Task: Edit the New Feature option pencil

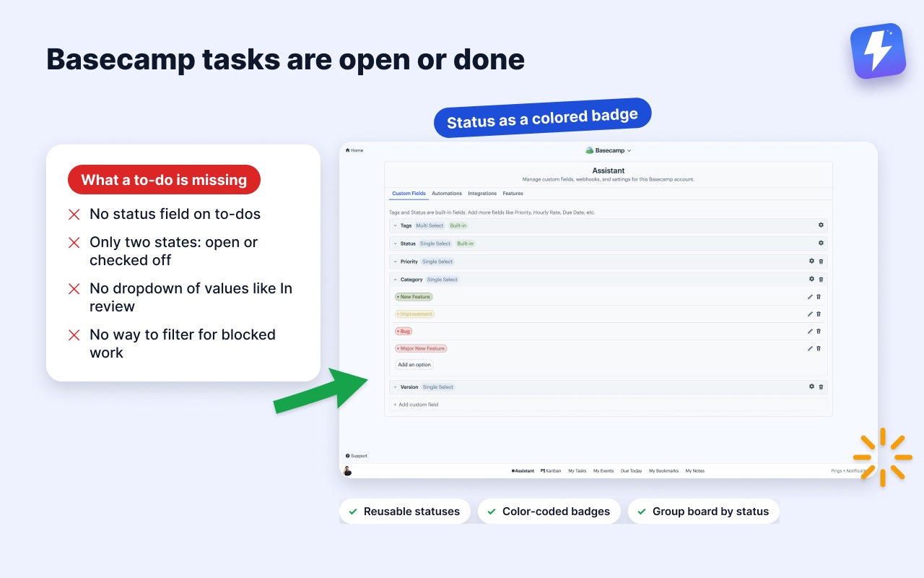Action: 810,297
